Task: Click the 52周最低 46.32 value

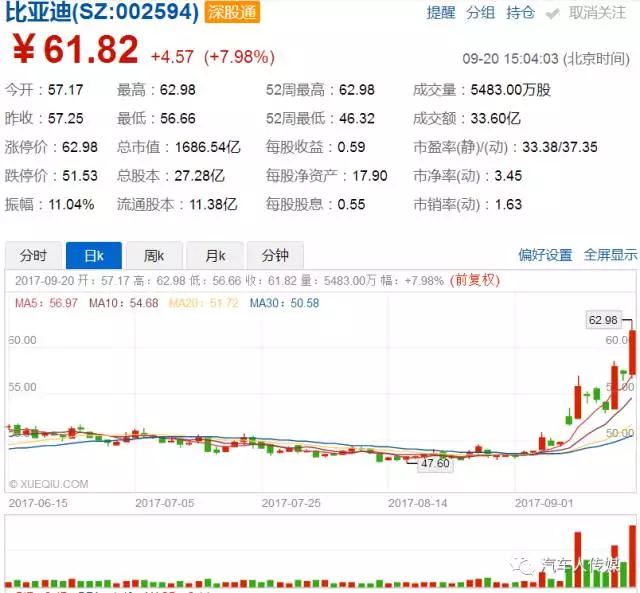Action: (320, 118)
